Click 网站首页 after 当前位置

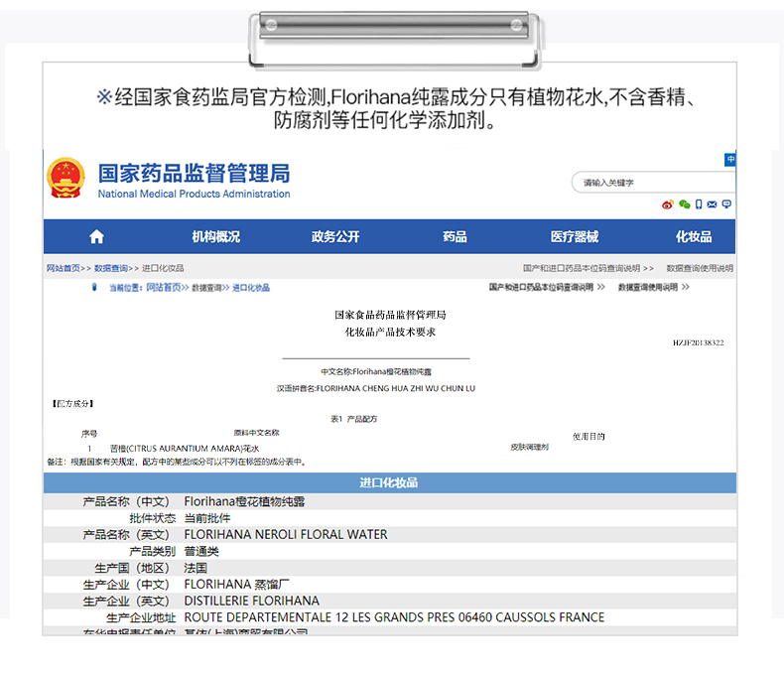163,288
